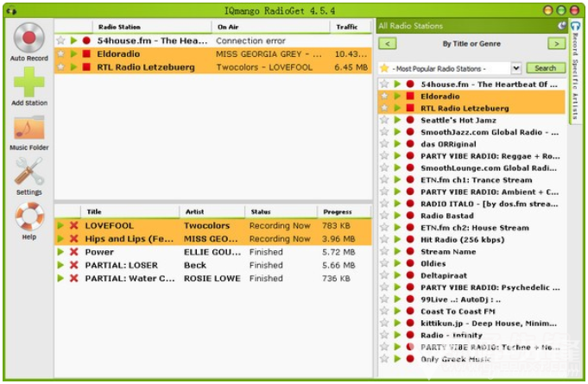
Task: Play Radio Bastad station
Action: pos(397,216)
